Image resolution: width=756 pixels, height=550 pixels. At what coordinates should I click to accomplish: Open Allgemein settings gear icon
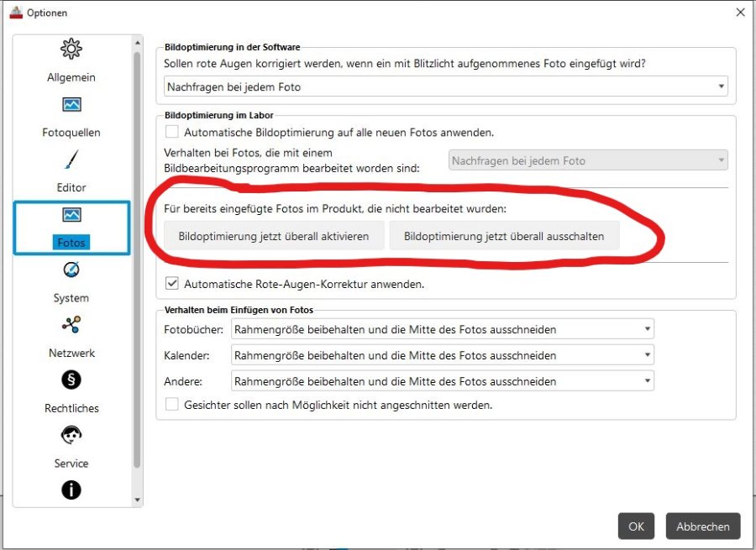click(71, 49)
